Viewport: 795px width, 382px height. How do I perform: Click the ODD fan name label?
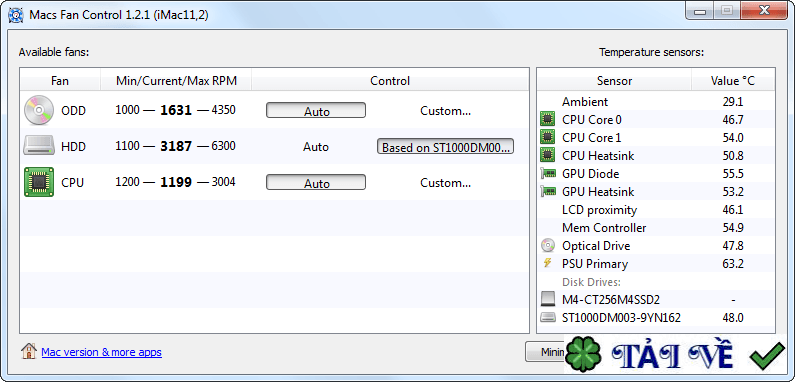pos(74,111)
